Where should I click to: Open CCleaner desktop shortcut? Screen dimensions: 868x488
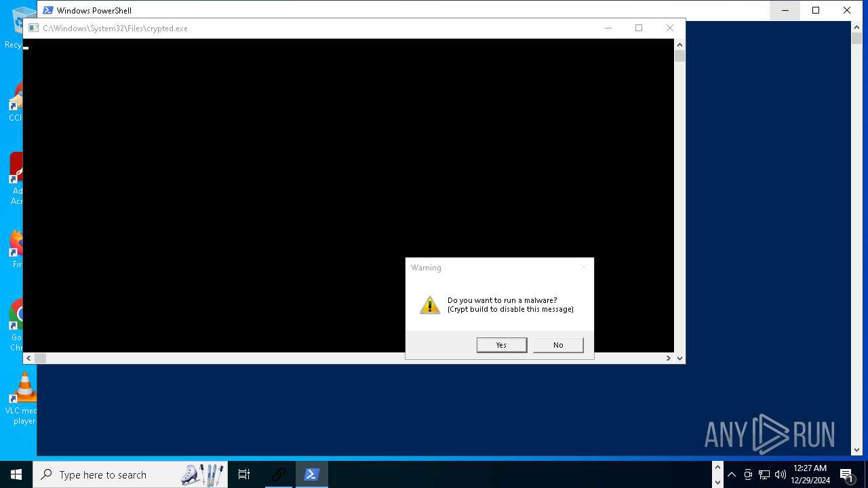point(17,102)
